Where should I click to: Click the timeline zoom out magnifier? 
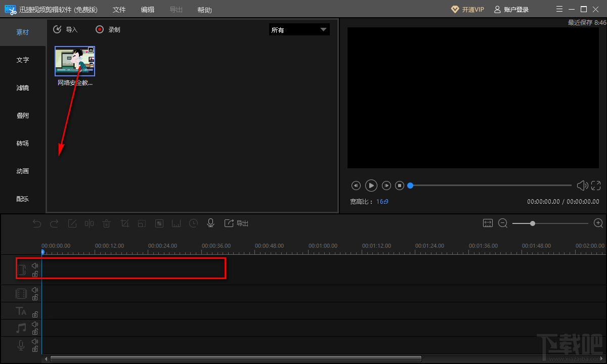point(503,223)
